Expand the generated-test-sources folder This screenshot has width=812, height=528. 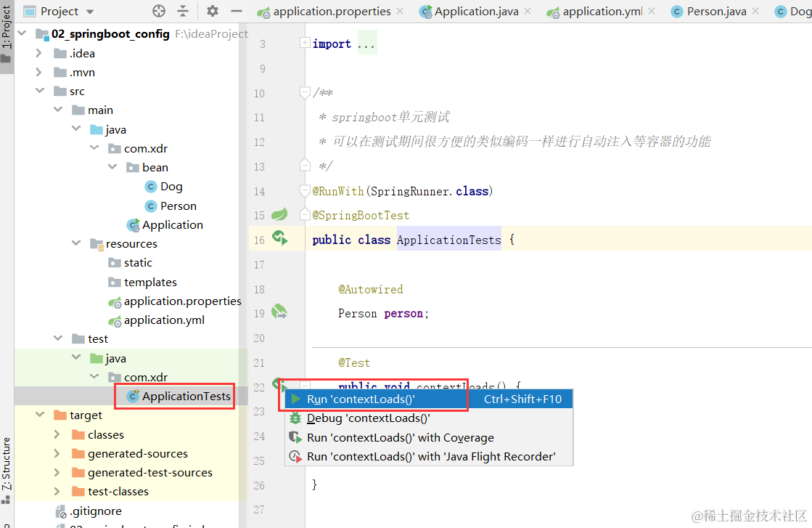(x=57, y=472)
